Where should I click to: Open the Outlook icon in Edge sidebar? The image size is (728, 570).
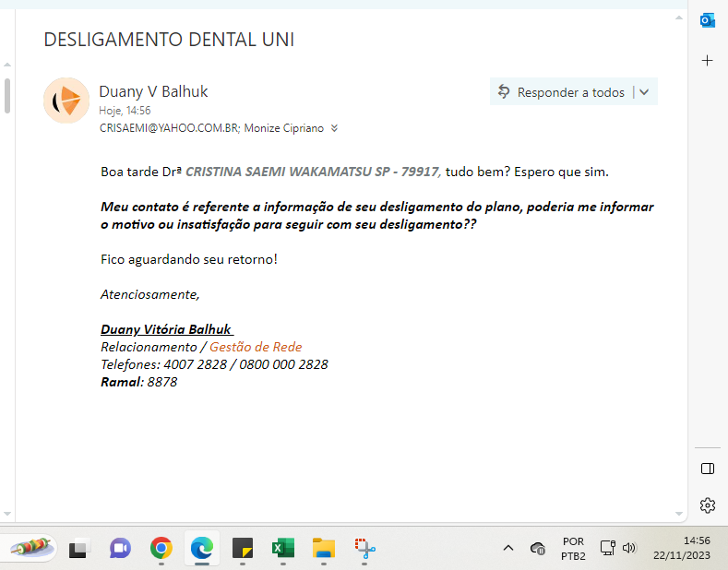[x=707, y=20]
